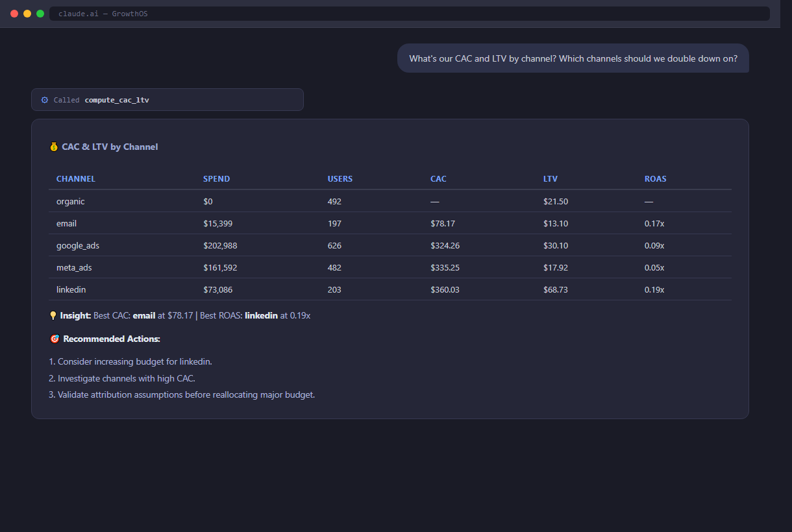Expand the Called compute_cac_ltv tool call
792x532 pixels.
167,100
